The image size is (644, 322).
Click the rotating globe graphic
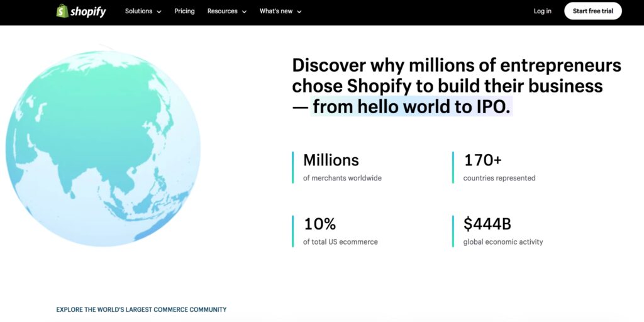(103, 148)
